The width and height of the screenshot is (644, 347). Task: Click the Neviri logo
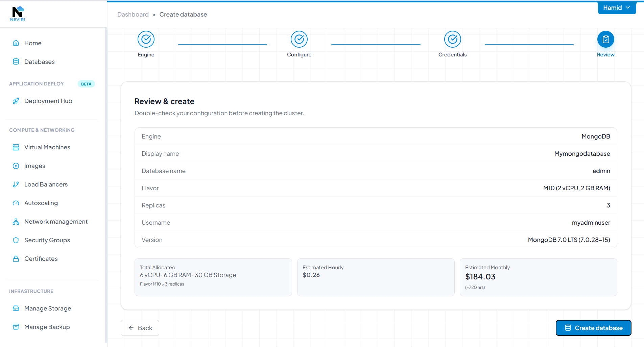(18, 14)
